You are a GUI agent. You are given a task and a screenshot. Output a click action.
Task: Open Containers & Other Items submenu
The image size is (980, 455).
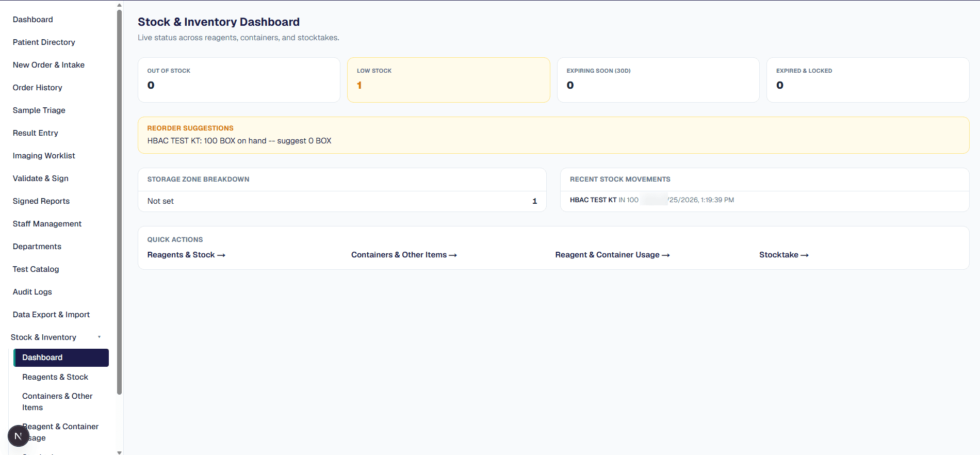pyautogui.click(x=57, y=402)
